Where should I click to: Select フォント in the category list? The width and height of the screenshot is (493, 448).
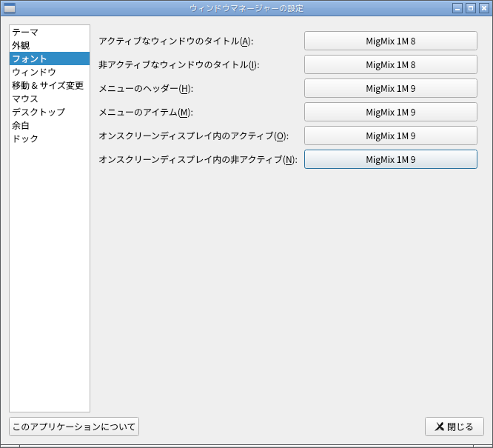click(50, 58)
